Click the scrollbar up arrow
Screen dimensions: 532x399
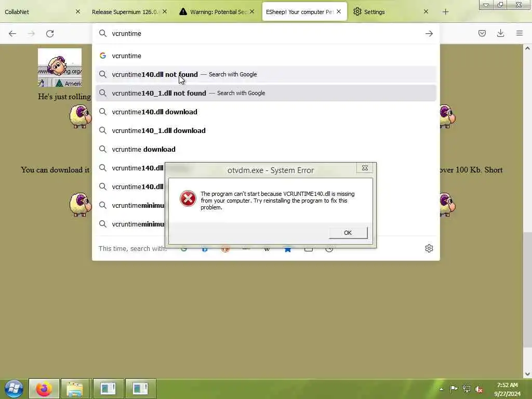pyautogui.click(x=527, y=48)
